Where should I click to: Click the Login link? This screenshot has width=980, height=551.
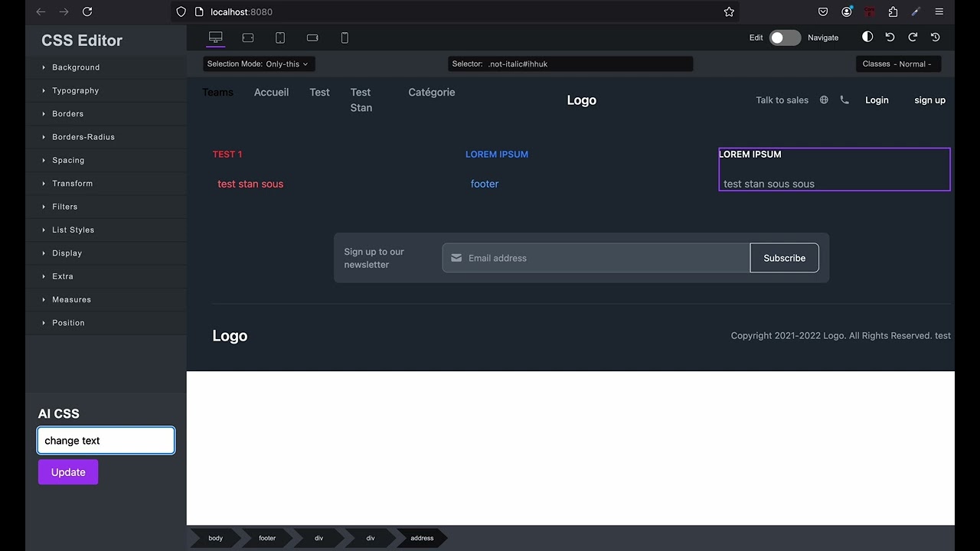tap(877, 99)
